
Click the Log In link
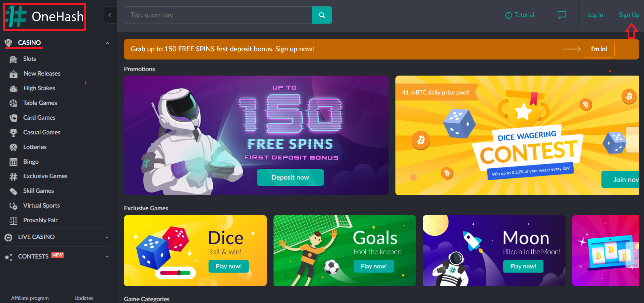(595, 15)
